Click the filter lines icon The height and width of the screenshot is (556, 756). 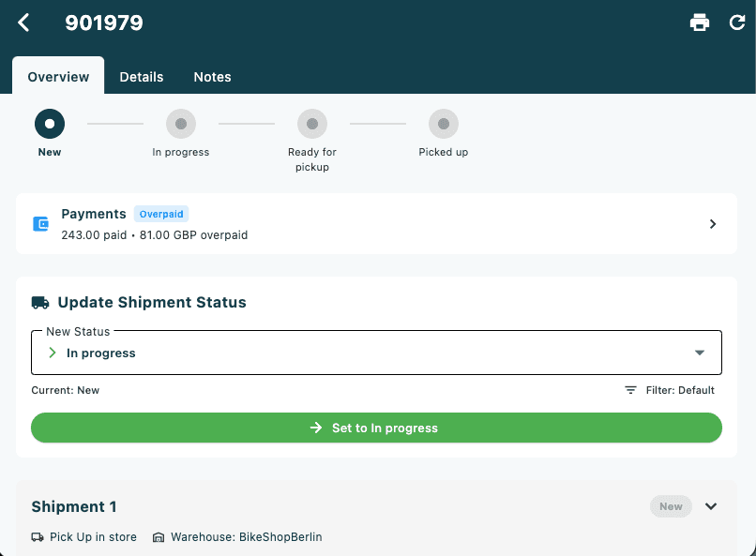click(x=630, y=390)
